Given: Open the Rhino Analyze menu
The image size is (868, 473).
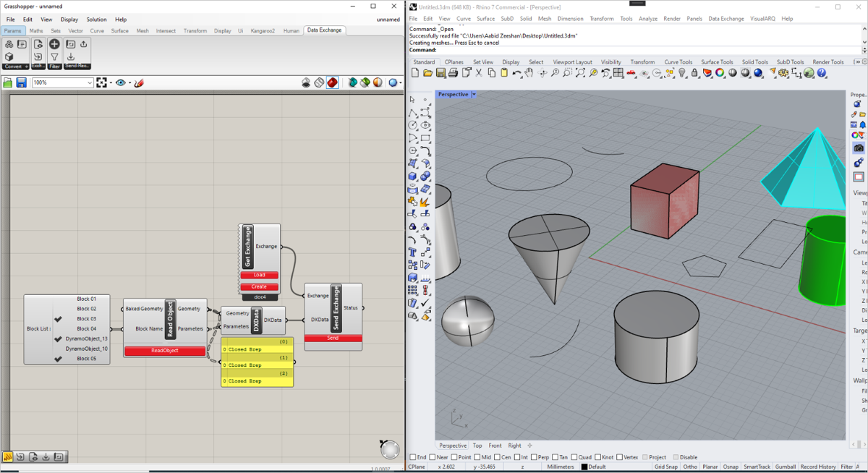Looking at the screenshot, I should pos(648,19).
